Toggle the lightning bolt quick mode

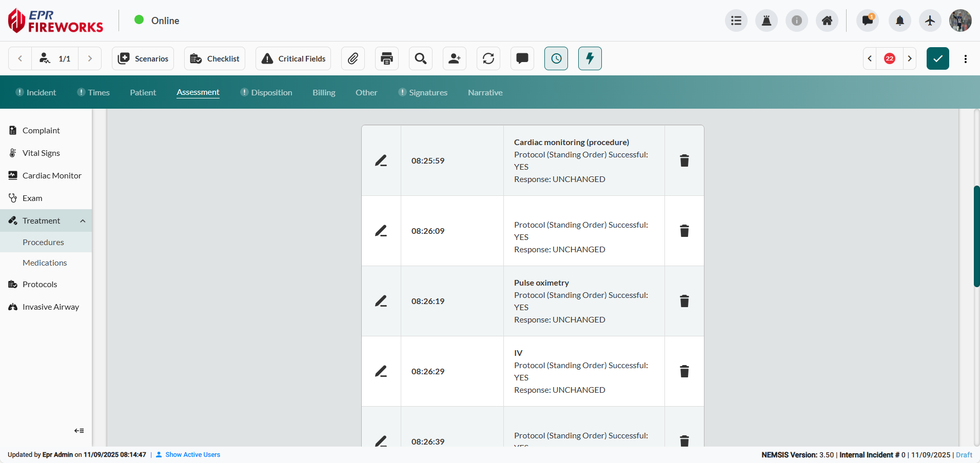point(590,58)
